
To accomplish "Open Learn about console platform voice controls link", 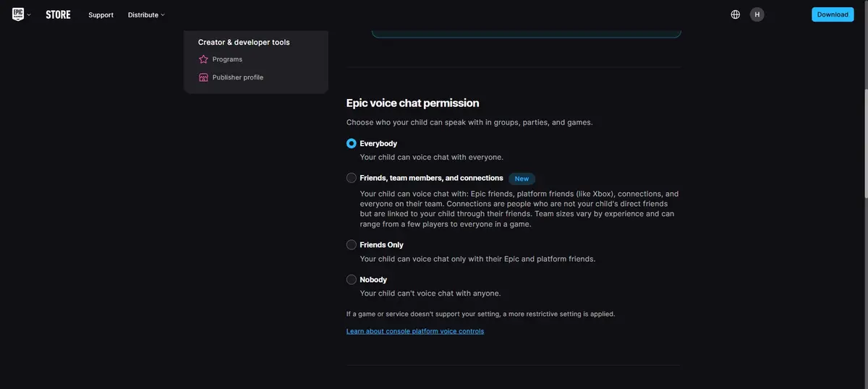I will (x=415, y=331).
